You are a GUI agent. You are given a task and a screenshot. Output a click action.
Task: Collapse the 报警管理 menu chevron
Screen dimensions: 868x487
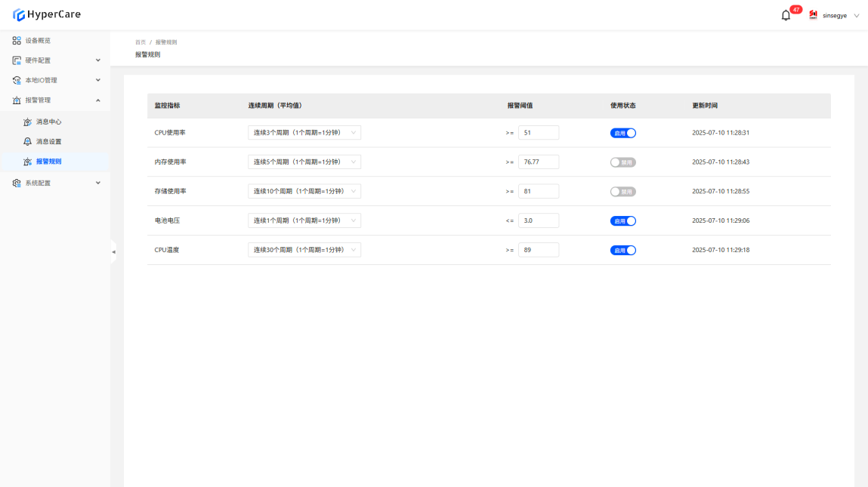click(98, 100)
